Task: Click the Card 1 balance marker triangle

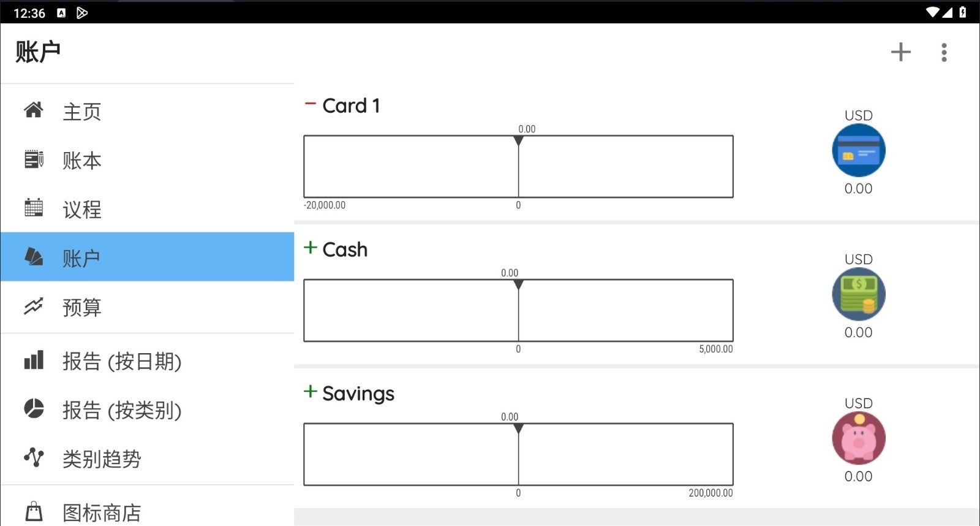Action: click(x=519, y=141)
